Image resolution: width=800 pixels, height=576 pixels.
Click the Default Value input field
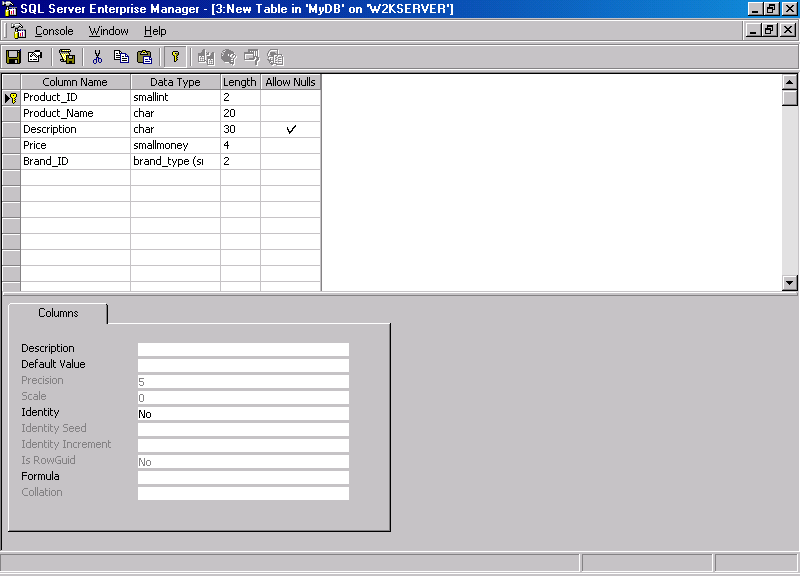pos(243,365)
